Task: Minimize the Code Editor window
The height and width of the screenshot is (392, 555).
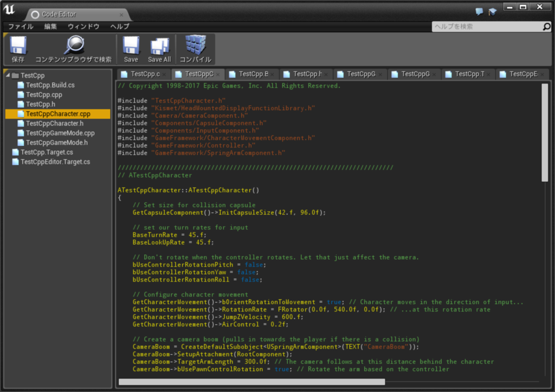Action: [x=509, y=7]
